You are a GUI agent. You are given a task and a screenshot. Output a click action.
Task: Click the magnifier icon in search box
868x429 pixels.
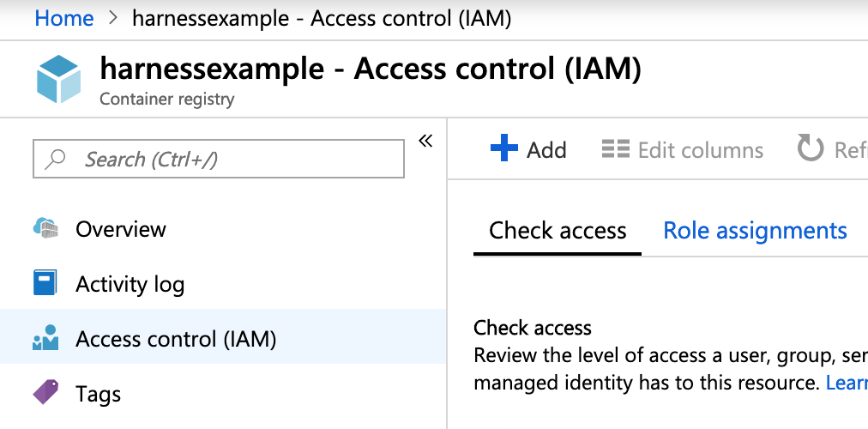tap(56, 159)
